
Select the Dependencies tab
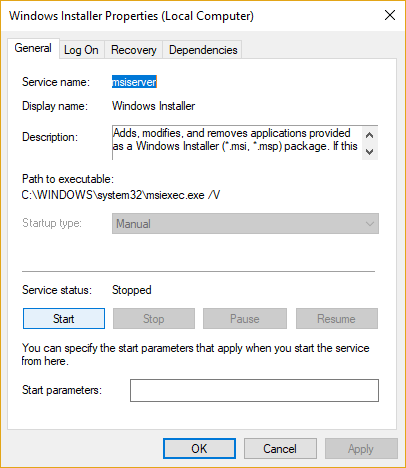[203, 50]
